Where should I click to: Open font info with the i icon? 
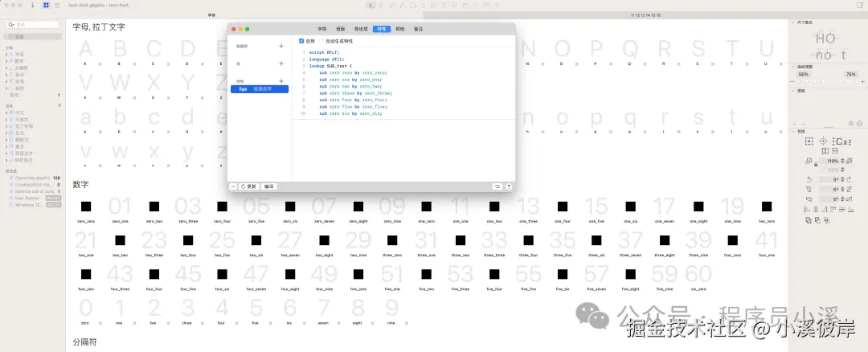(x=33, y=5)
